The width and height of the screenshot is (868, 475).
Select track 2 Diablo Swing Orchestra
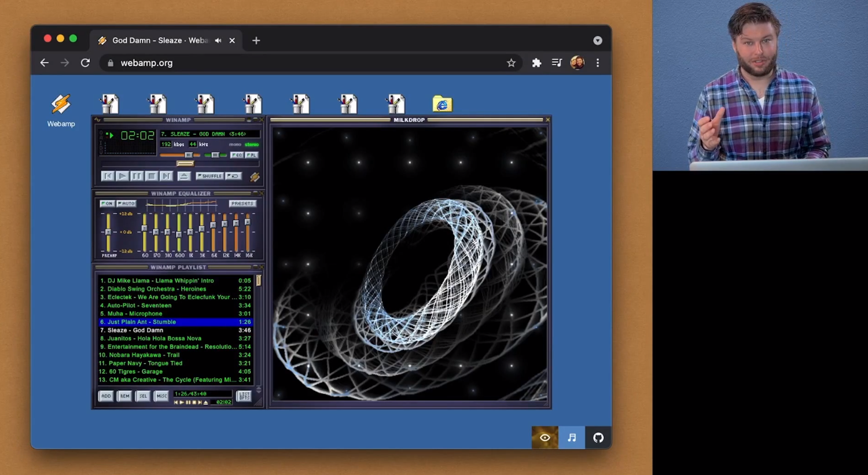[x=175, y=289]
